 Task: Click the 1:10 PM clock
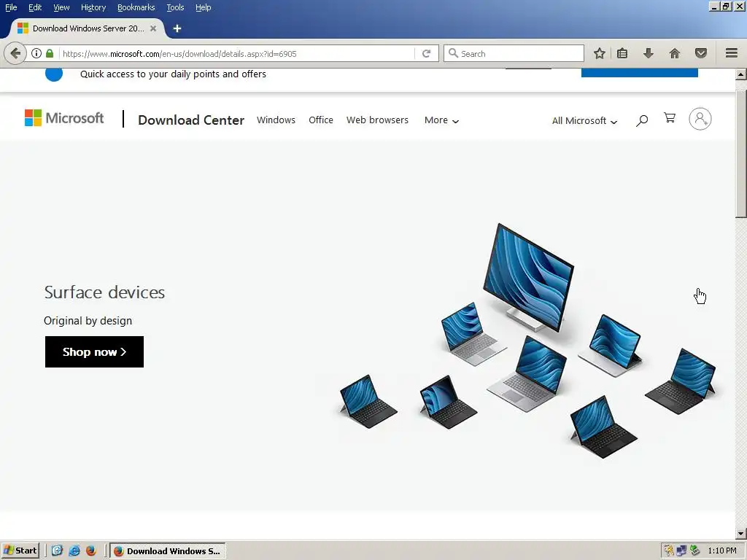click(x=722, y=551)
